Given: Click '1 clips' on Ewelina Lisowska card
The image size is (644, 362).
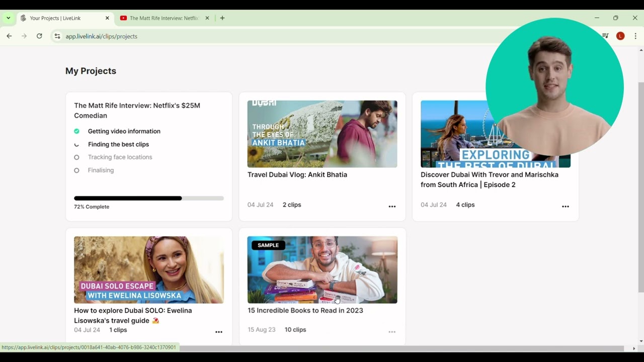Looking at the screenshot, I should (x=118, y=330).
